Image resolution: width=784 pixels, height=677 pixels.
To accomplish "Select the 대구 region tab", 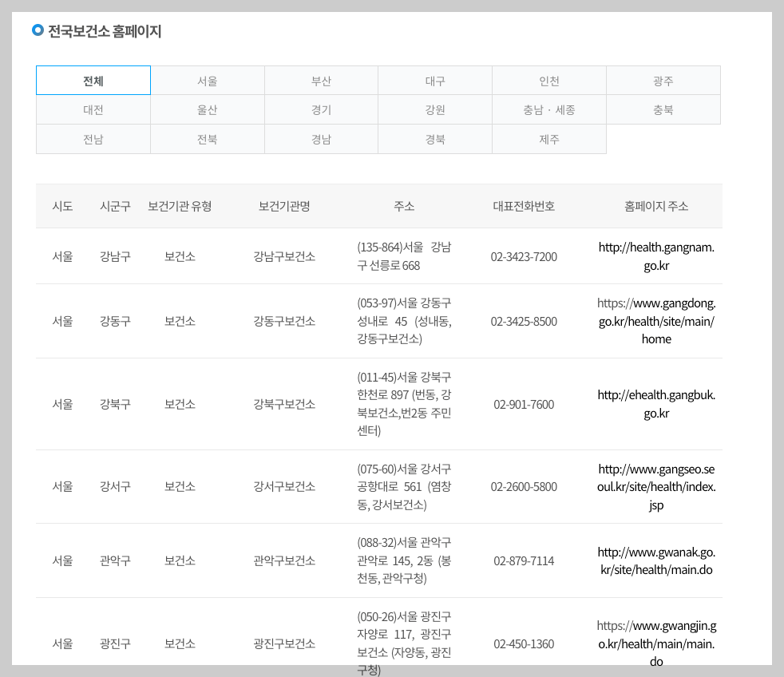I will click(x=435, y=80).
